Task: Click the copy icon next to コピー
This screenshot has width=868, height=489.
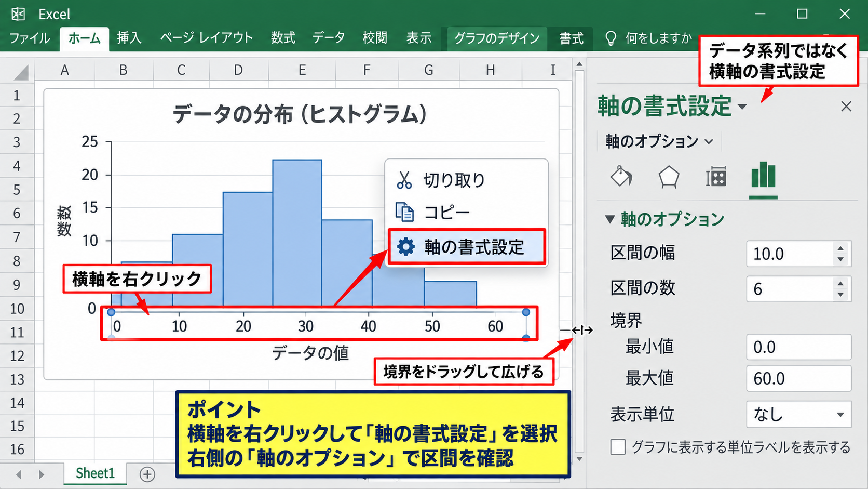Action: [404, 212]
